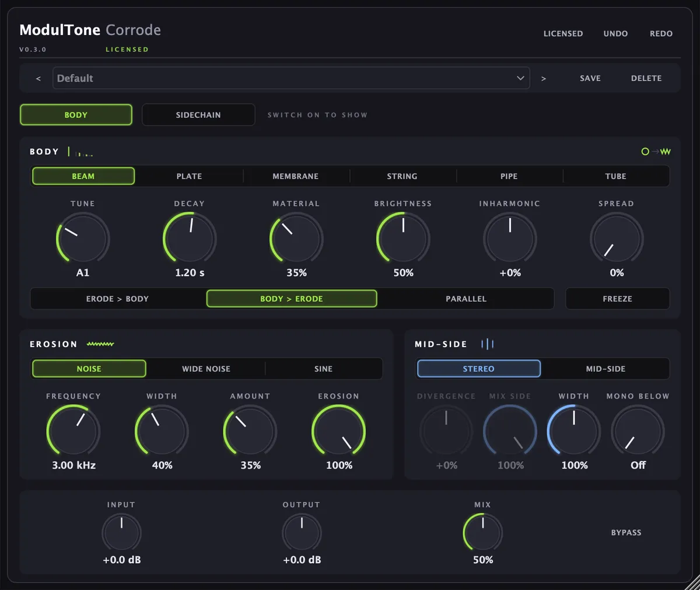Click the ModulTone Corrode title
The width and height of the screenshot is (700, 590).
[x=90, y=30]
